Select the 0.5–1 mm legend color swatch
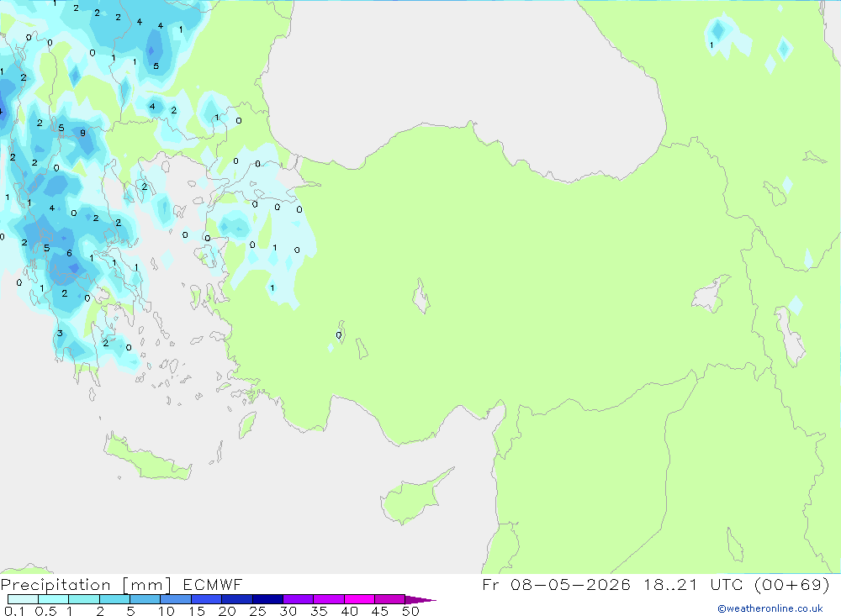841x616 pixels. pos(53,599)
